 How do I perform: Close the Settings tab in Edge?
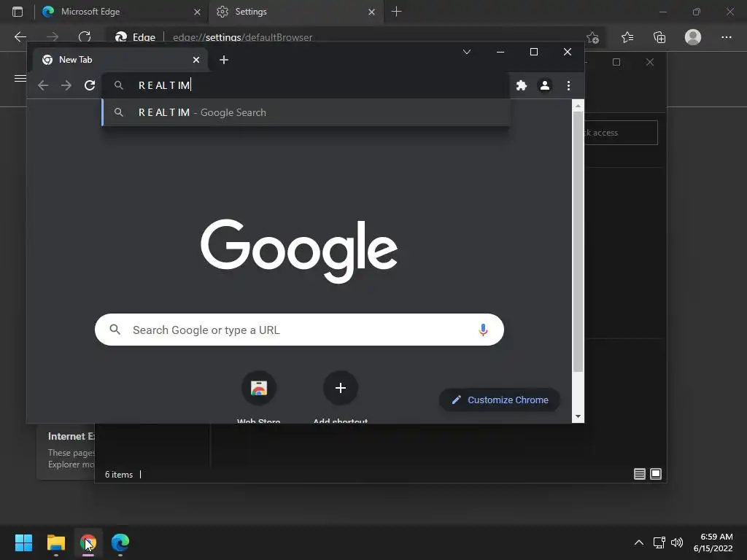pyautogui.click(x=371, y=12)
